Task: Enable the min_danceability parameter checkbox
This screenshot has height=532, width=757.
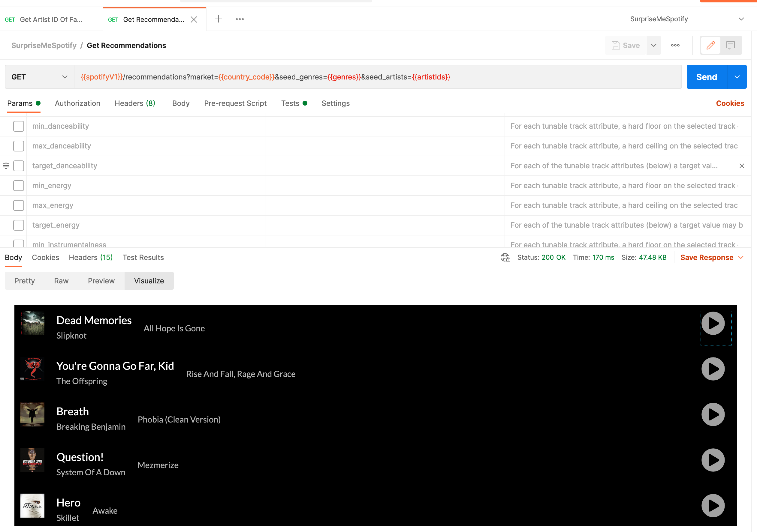Action: tap(19, 126)
